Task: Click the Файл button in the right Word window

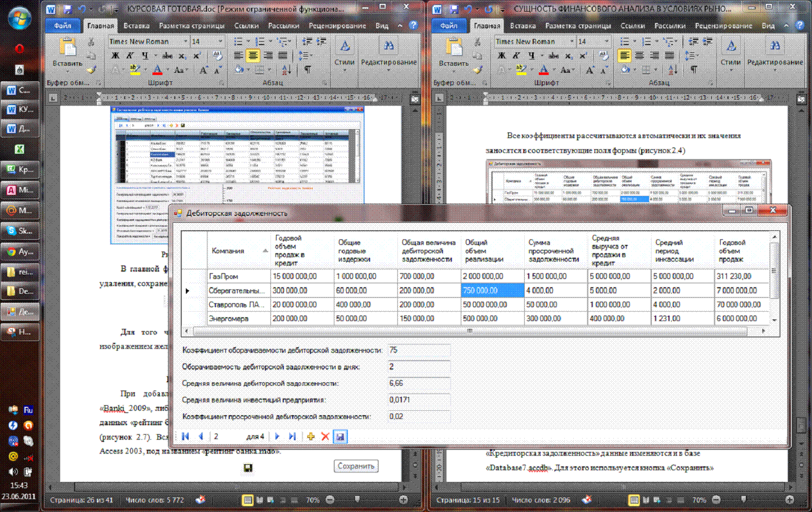Action: [x=449, y=26]
